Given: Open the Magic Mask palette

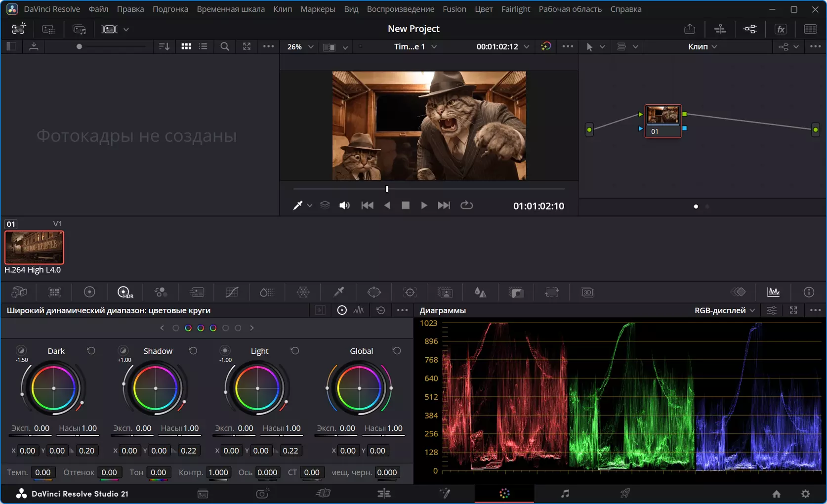Looking at the screenshot, I should [x=445, y=293].
